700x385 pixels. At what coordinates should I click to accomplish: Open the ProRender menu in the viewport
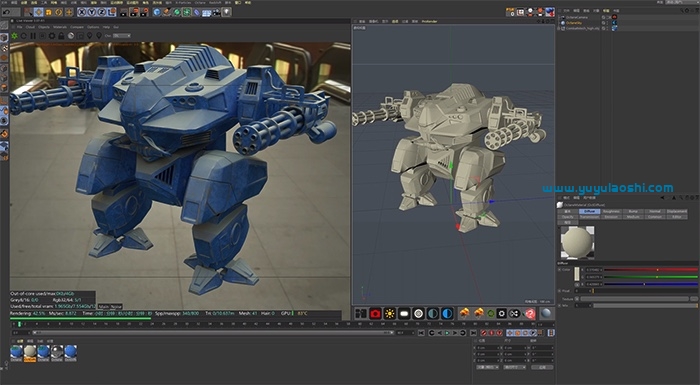(429, 21)
